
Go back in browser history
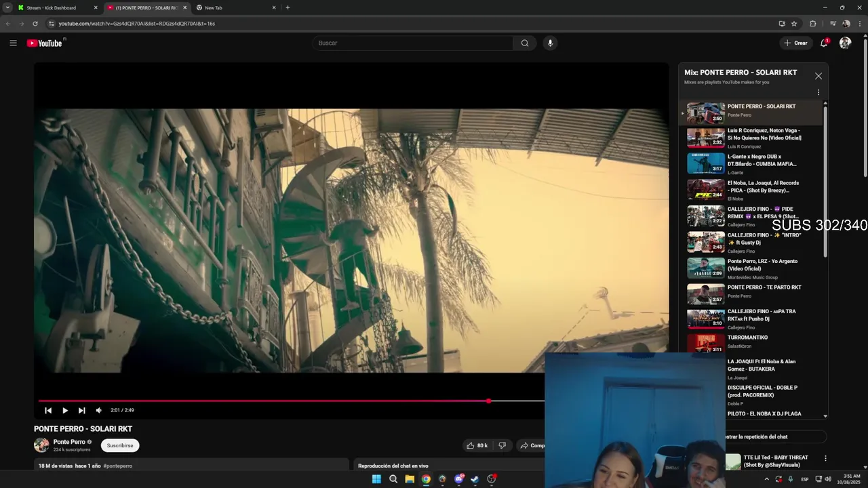[8, 23]
